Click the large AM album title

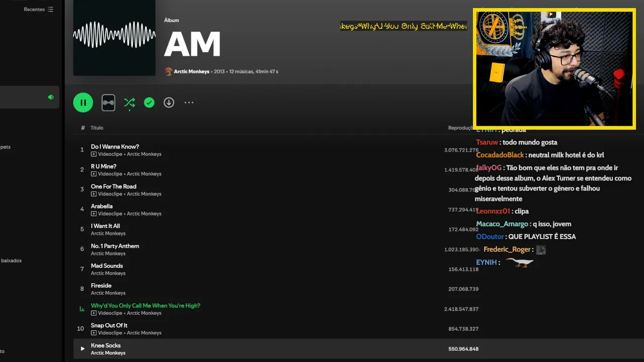click(192, 44)
